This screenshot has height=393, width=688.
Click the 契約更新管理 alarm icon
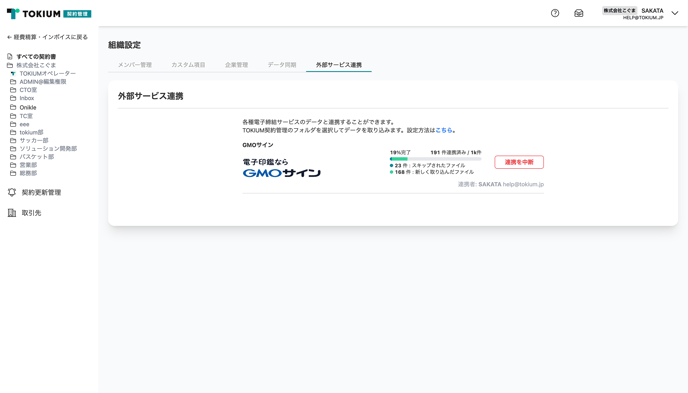12,192
